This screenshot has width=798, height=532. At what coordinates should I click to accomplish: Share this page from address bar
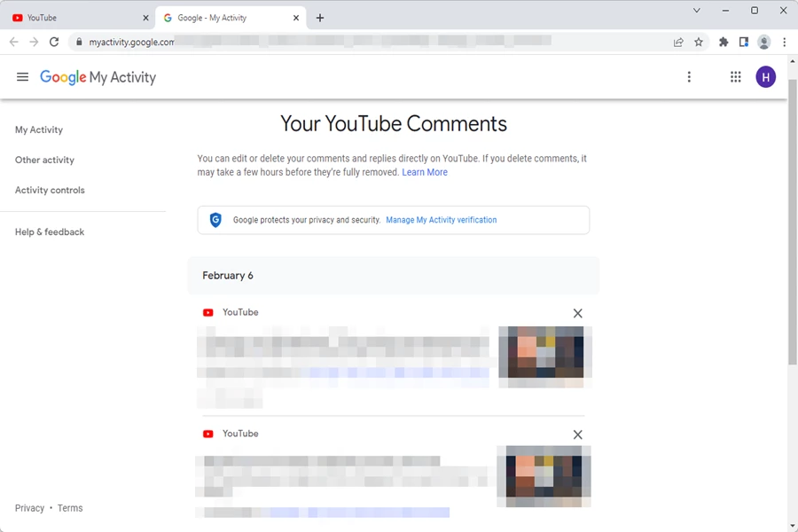pyautogui.click(x=678, y=43)
